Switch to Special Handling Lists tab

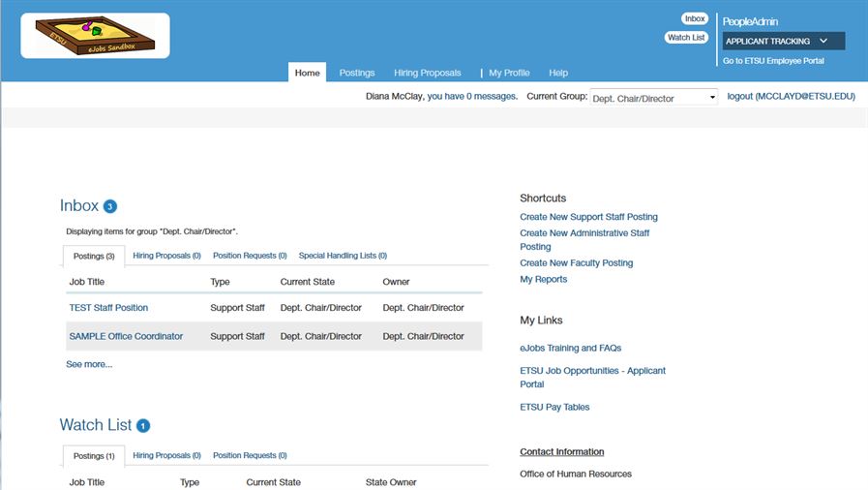(343, 256)
